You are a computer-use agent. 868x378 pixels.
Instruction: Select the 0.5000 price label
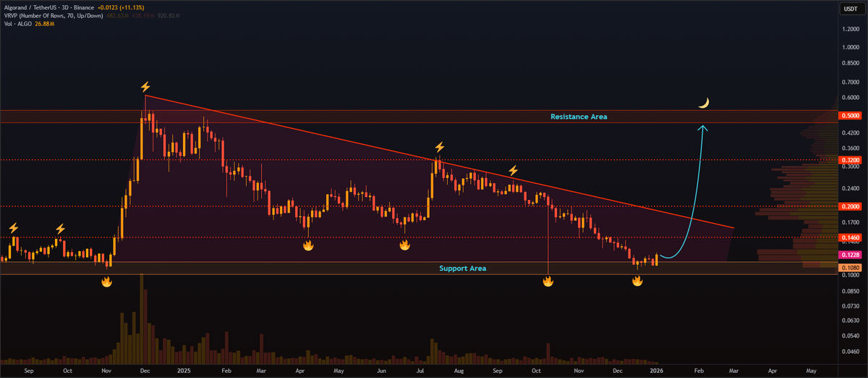click(849, 116)
